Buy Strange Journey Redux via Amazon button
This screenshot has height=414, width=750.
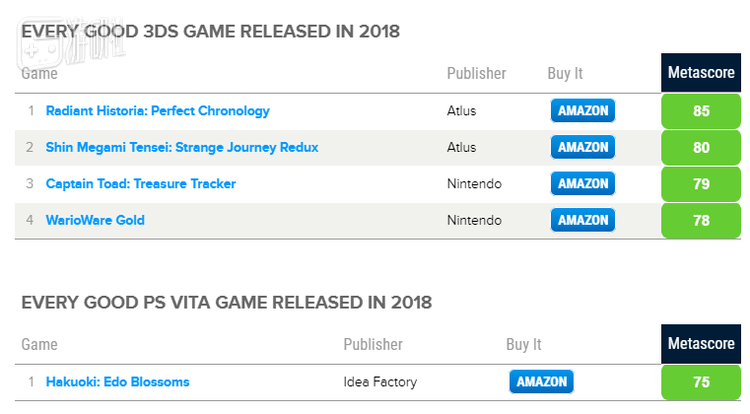[x=583, y=147]
